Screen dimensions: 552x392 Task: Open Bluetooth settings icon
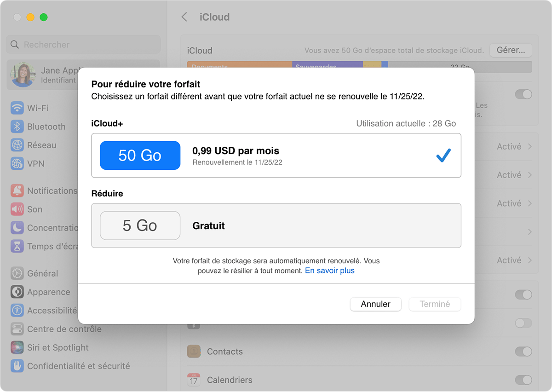click(x=17, y=127)
